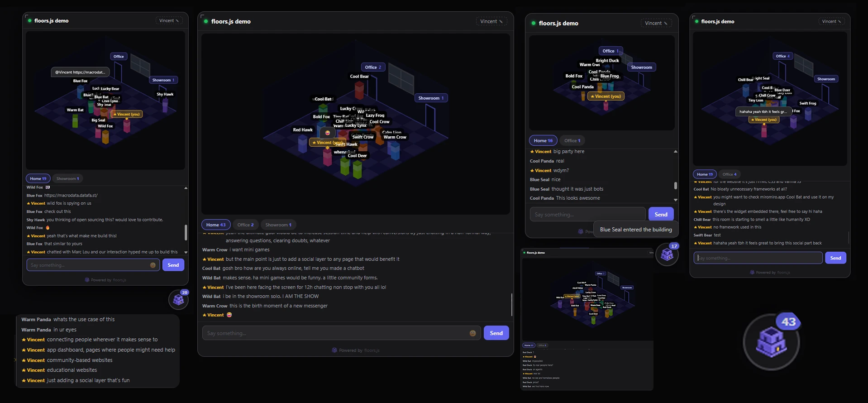The height and width of the screenshot is (403, 868).
Task: Edit the Vincent name in the Home 43 widget
Action: click(491, 21)
